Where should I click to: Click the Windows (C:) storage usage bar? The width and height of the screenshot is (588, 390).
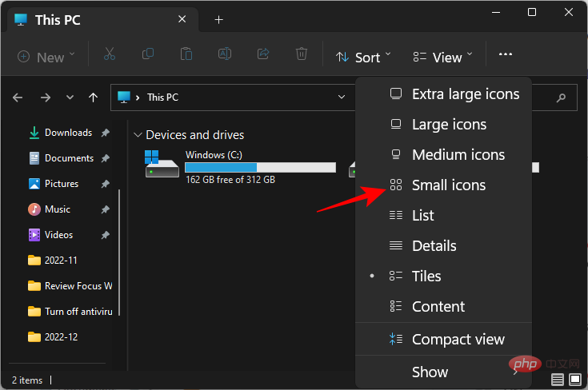coord(260,167)
